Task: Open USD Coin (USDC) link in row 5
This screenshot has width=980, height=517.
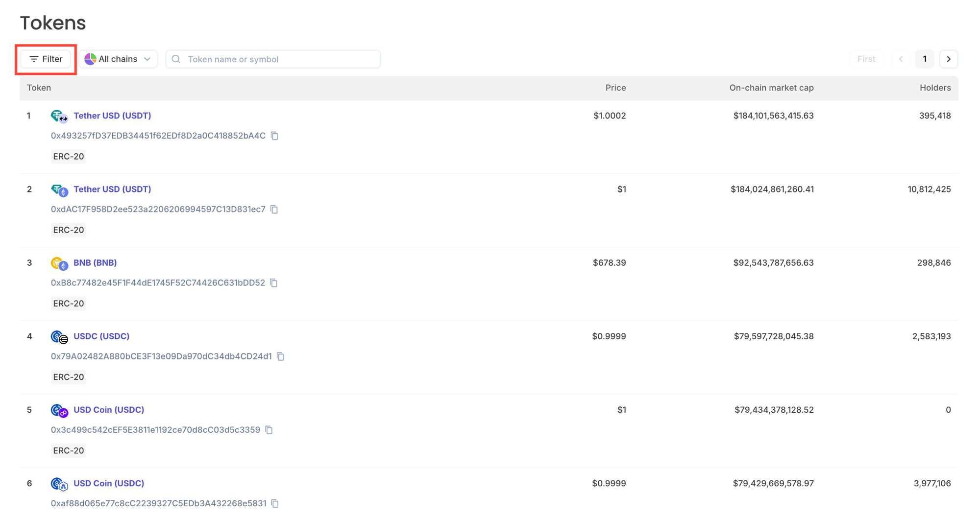Action: (x=109, y=409)
